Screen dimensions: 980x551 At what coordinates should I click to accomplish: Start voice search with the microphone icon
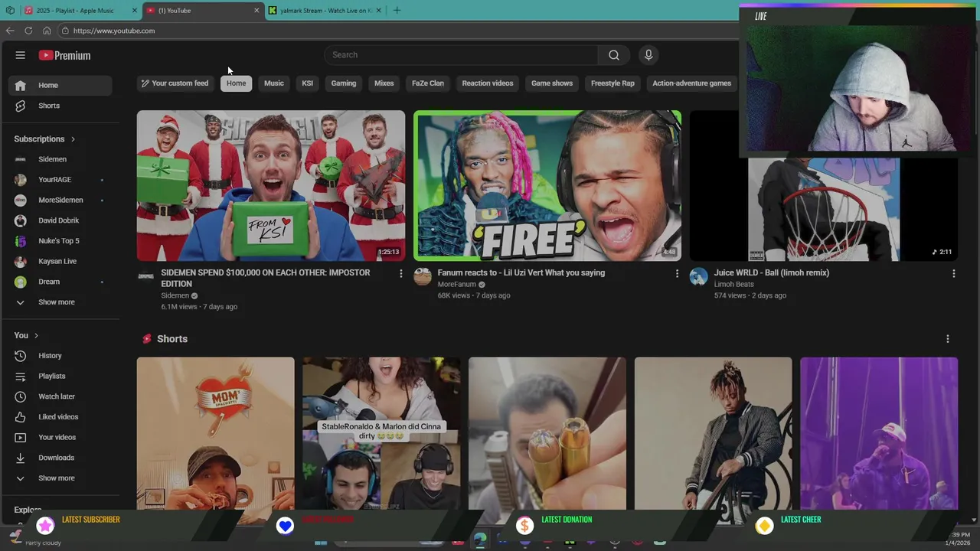pyautogui.click(x=648, y=55)
